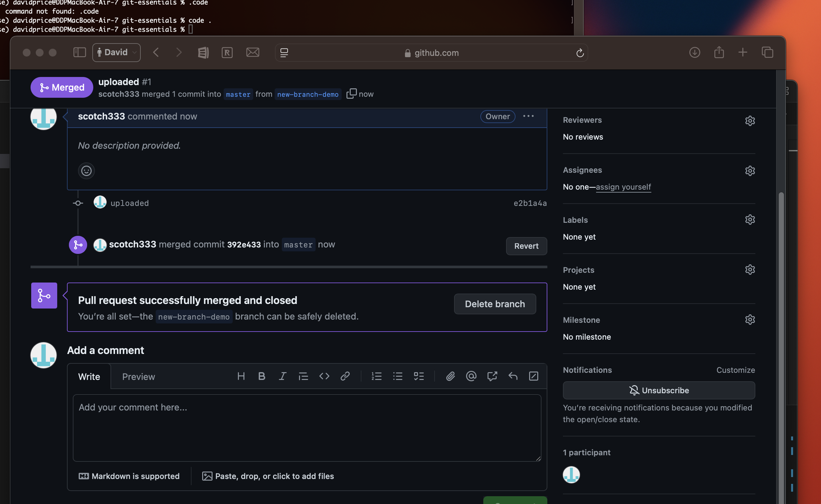Open the master branch link in header

click(238, 94)
